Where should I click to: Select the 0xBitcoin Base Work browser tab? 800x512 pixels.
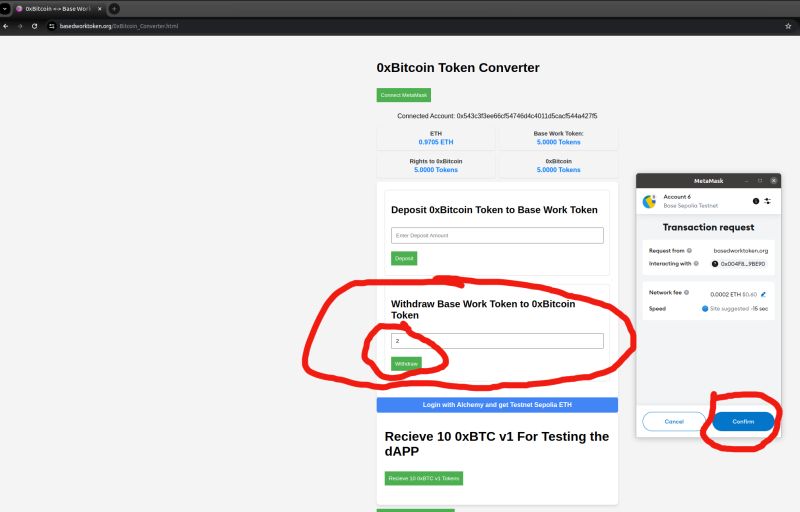(58, 9)
